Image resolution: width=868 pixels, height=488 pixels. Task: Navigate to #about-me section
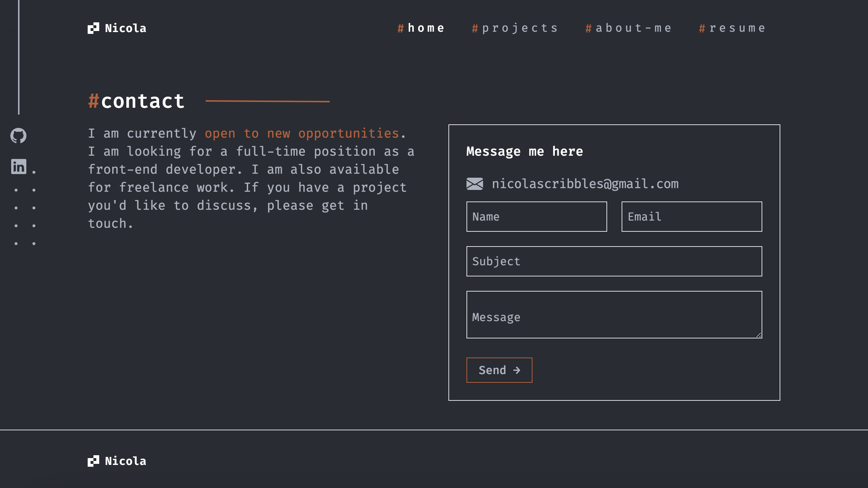[x=628, y=28]
